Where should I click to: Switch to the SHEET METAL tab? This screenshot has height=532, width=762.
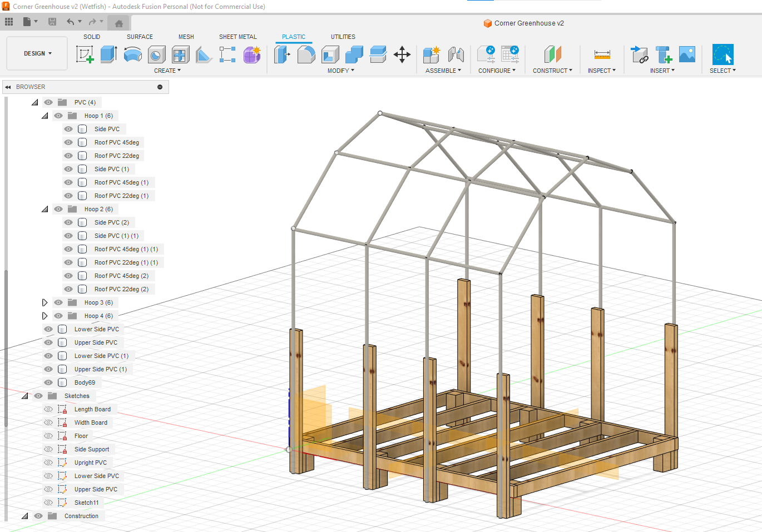pyautogui.click(x=238, y=37)
